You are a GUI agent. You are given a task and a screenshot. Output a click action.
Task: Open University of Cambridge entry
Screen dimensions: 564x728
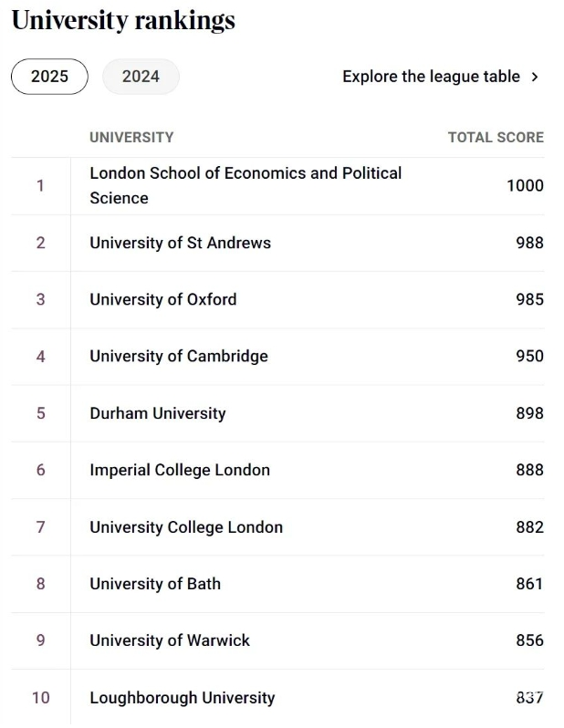coord(179,357)
